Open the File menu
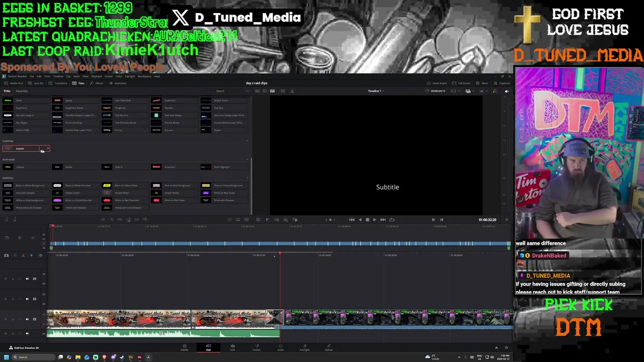 point(32,76)
